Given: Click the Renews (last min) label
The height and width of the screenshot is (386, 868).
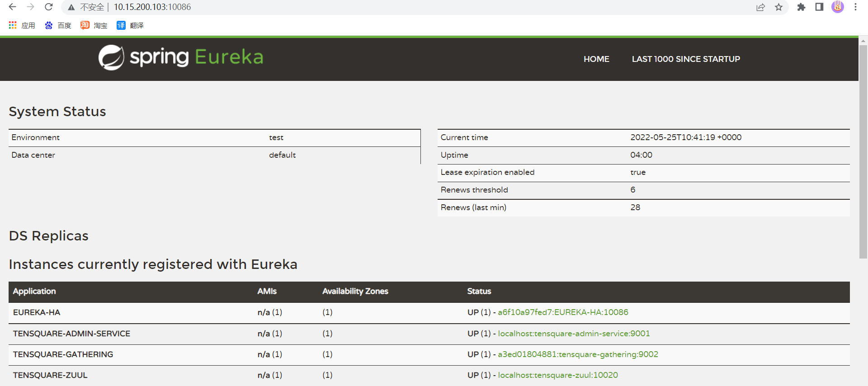Looking at the screenshot, I should pos(473,207).
